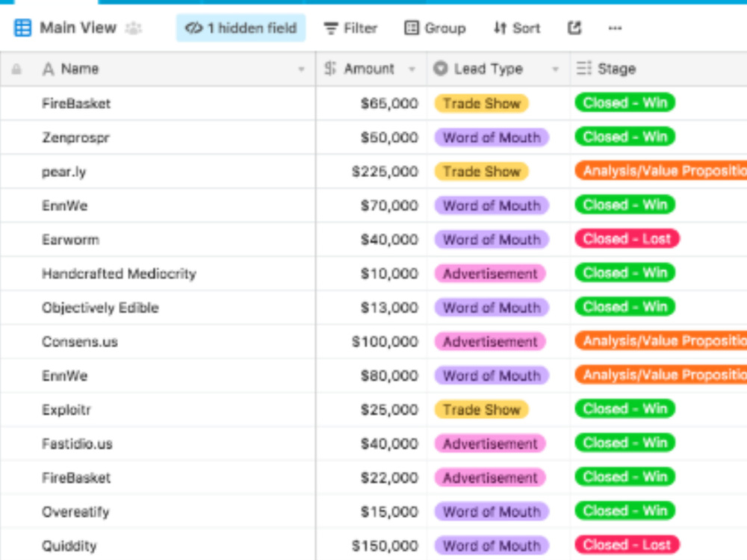Click Closed - Lost stage for Quiddity

(627, 545)
